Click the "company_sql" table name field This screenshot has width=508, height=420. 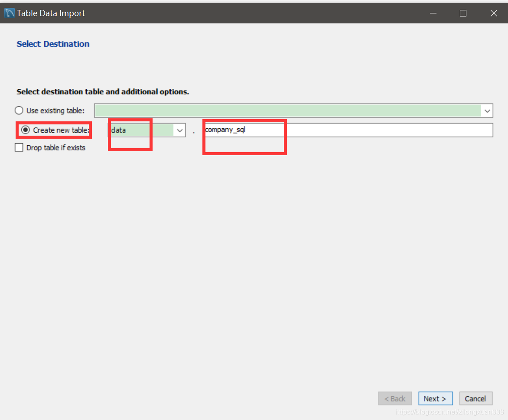pyautogui.click(x=260, y=129)
